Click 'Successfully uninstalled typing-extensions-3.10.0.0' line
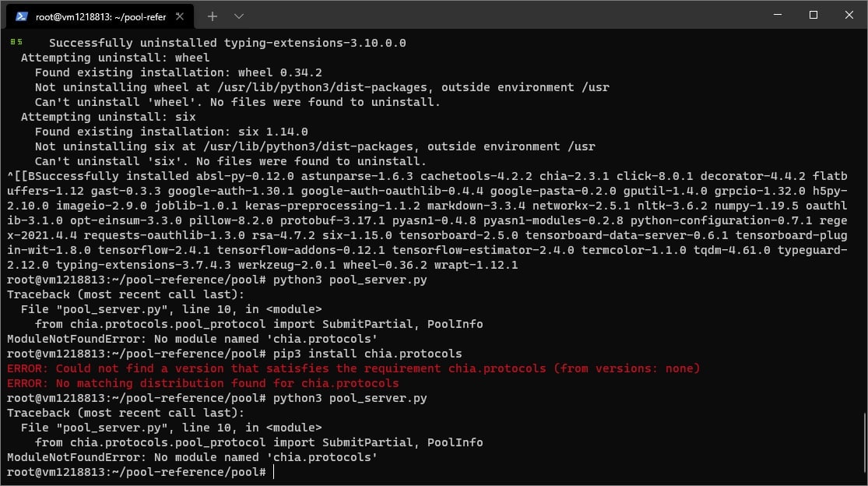Screen dimensions: 868x486 (x=227, y=43)
